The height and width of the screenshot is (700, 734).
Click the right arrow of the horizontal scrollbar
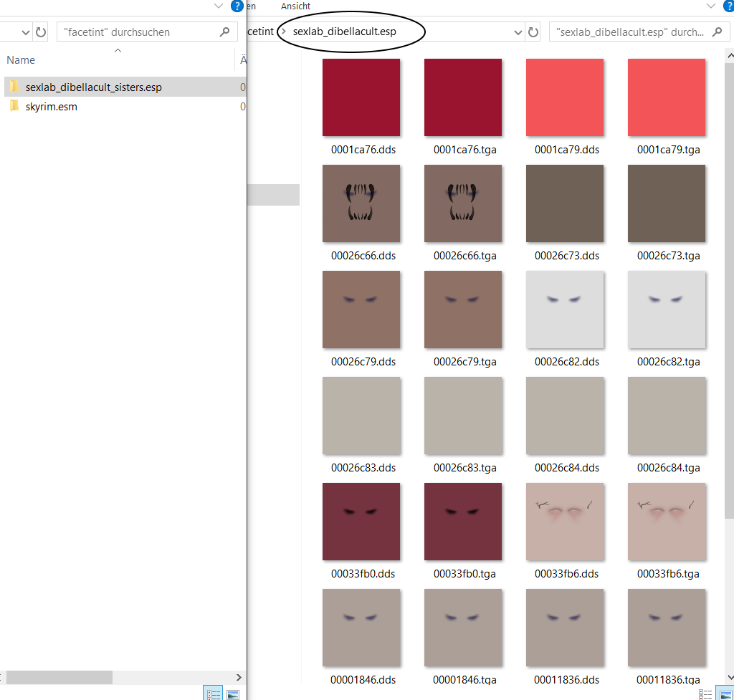[x=239, y=677]
